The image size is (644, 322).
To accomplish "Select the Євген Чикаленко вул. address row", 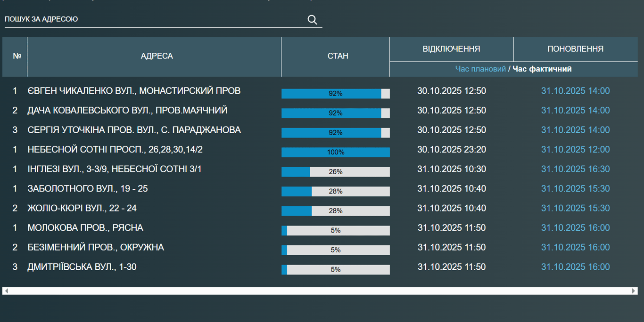I will [134, 91].
